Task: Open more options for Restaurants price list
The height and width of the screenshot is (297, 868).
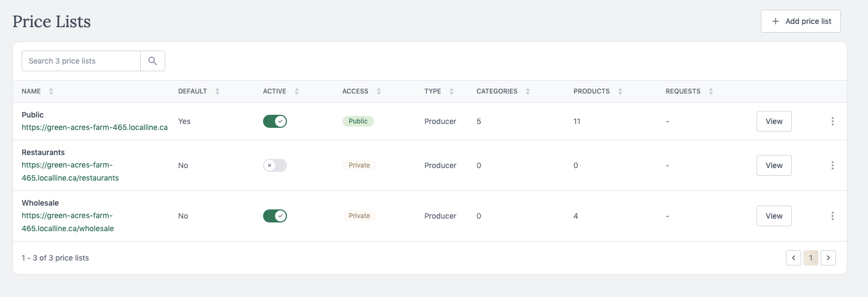Action: point(832,165)
